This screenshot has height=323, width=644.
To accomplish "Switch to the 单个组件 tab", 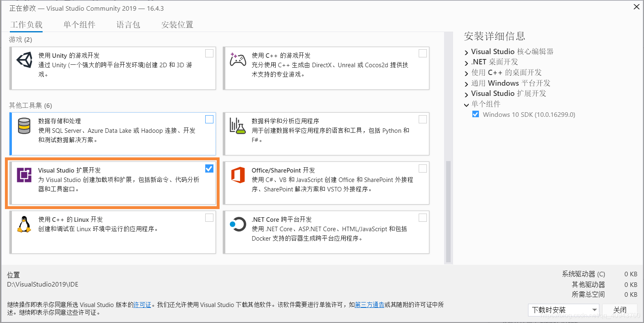I will [x=79, y=25].
